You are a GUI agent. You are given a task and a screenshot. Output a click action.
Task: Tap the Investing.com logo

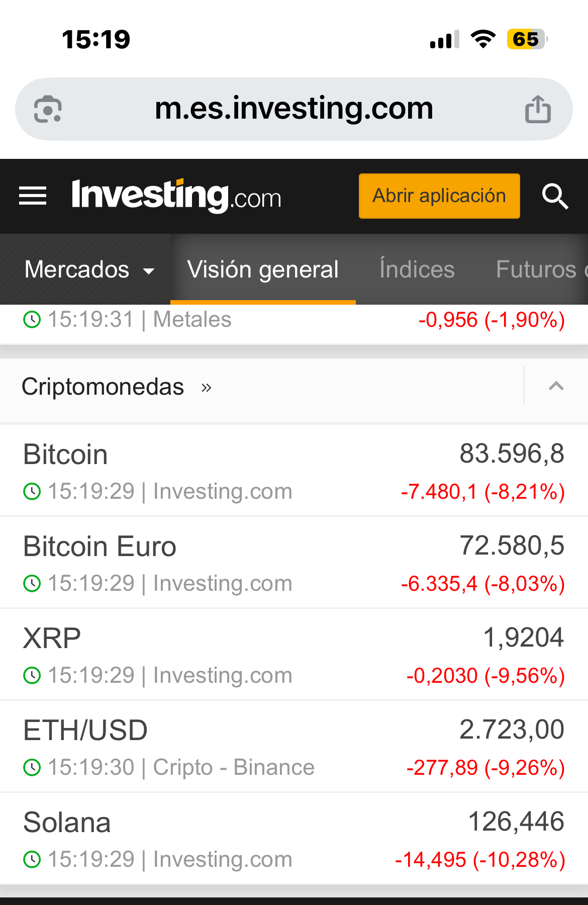pyautogui.click(x=176, y=196)
